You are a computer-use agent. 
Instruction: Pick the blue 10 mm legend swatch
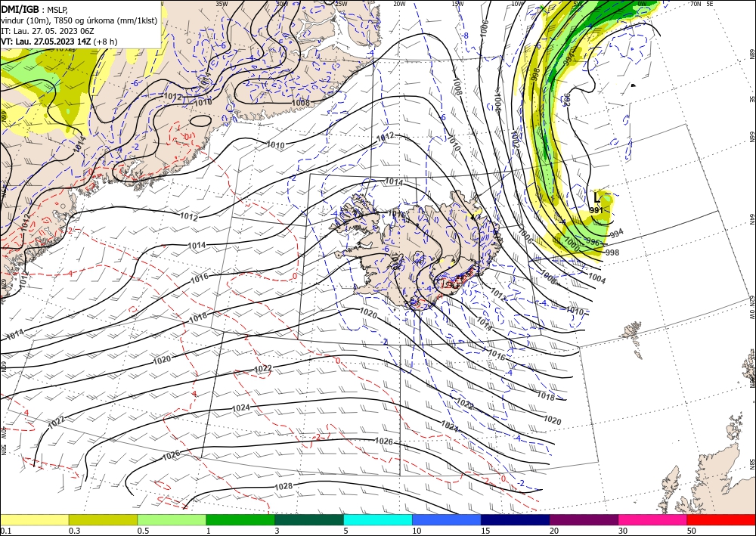(447, 519)
